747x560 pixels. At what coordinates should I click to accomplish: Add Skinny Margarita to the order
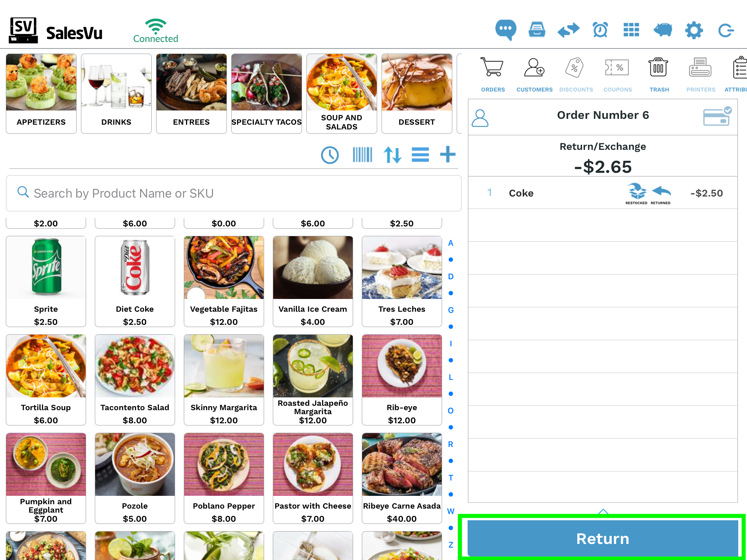pos(224,380)
